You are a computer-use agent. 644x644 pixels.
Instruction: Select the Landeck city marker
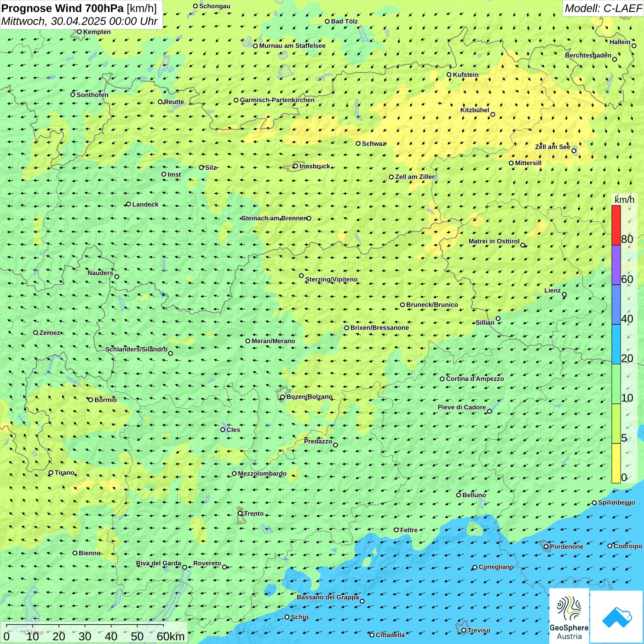pyautogui.click(x=129, y=204)
